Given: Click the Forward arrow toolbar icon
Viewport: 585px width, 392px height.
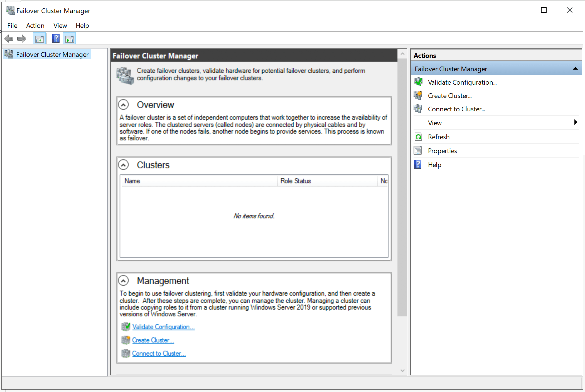Looking at the screenshot, I should pyautogui.click(x=22, y=39).
